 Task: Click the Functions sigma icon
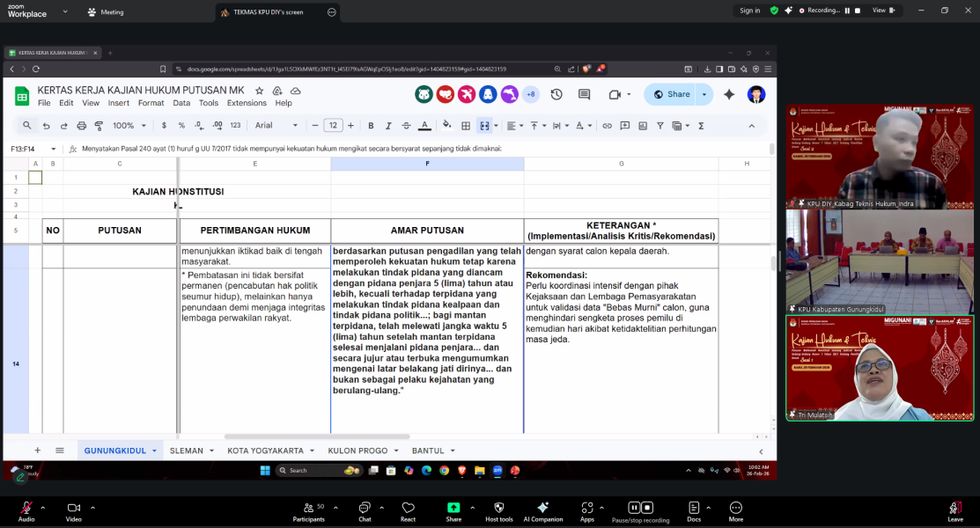(x=701, y=126)
